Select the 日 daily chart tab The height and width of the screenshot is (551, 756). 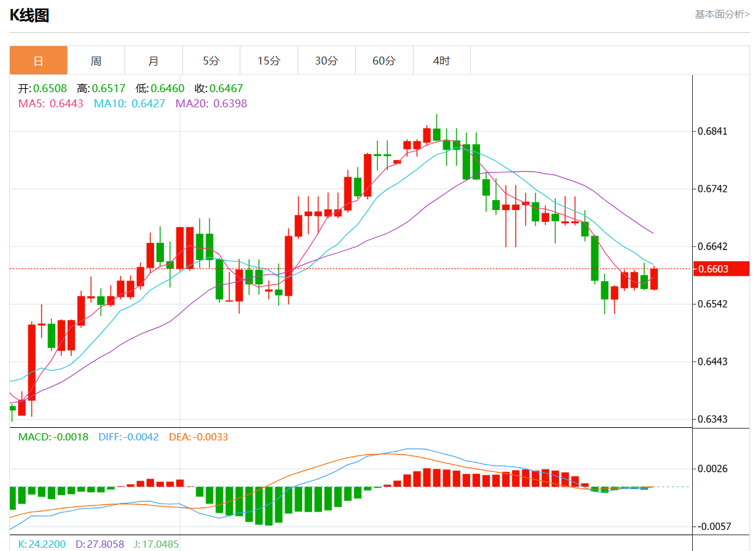(38, 61)
